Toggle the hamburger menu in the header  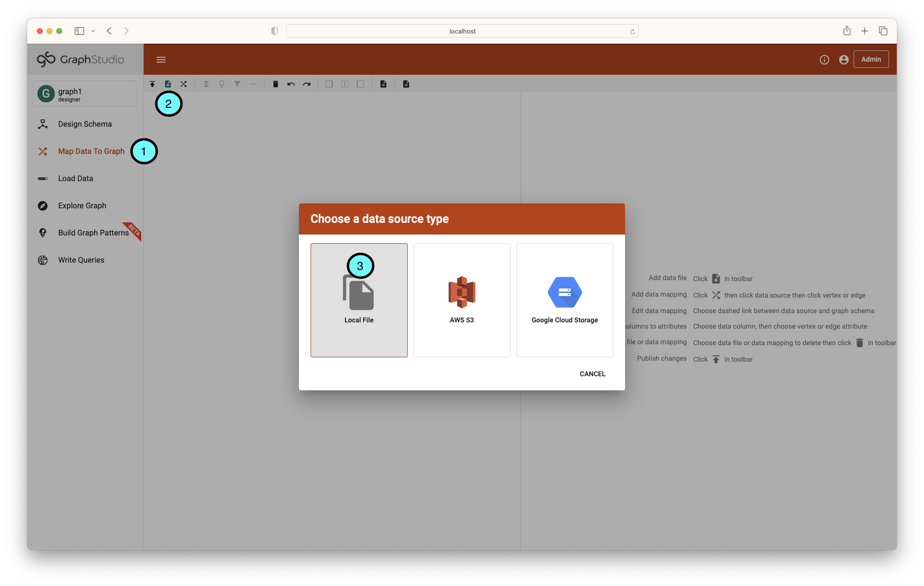coord(161,60)
